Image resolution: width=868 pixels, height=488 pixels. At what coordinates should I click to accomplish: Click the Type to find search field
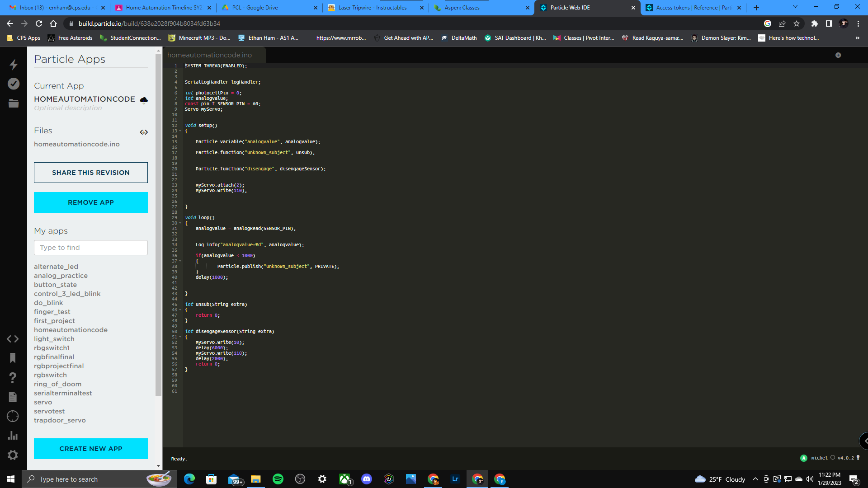(90, 248)
